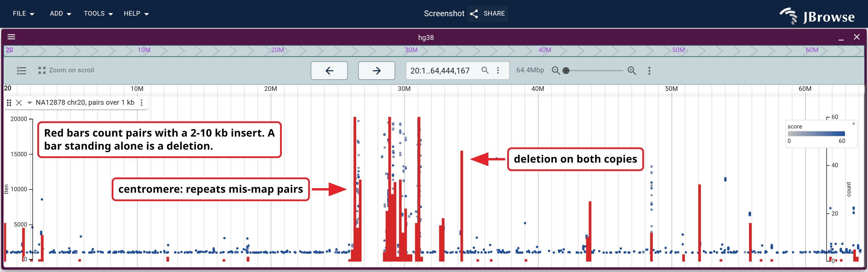Click the SHARE button
Screen dimensions: 868x272
(487, 14)
